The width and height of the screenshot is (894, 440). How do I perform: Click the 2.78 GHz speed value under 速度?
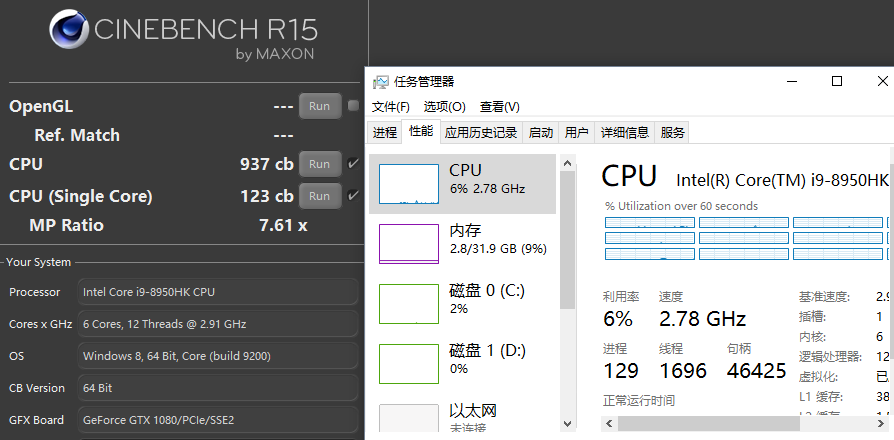pyautogui.click(x=702, y=319)
